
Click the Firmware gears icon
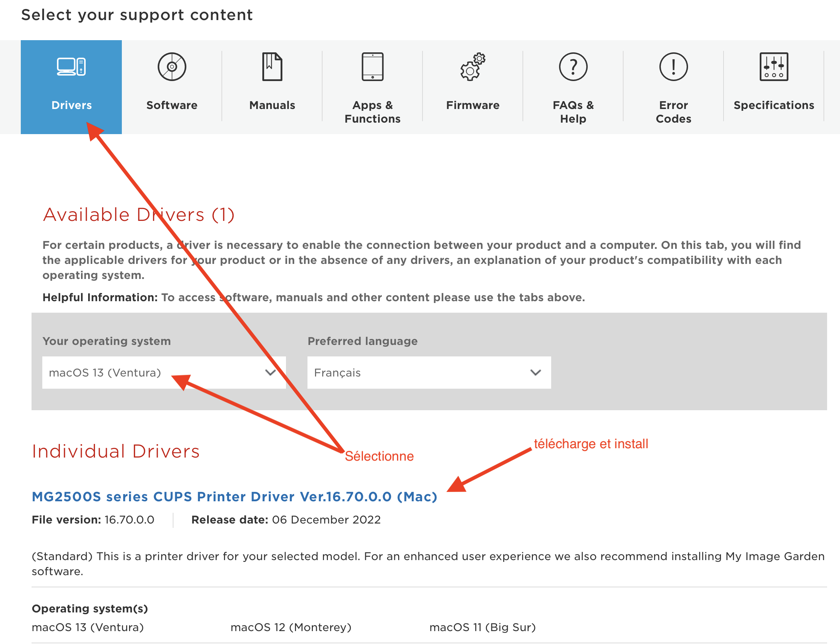tap(473, 67)
